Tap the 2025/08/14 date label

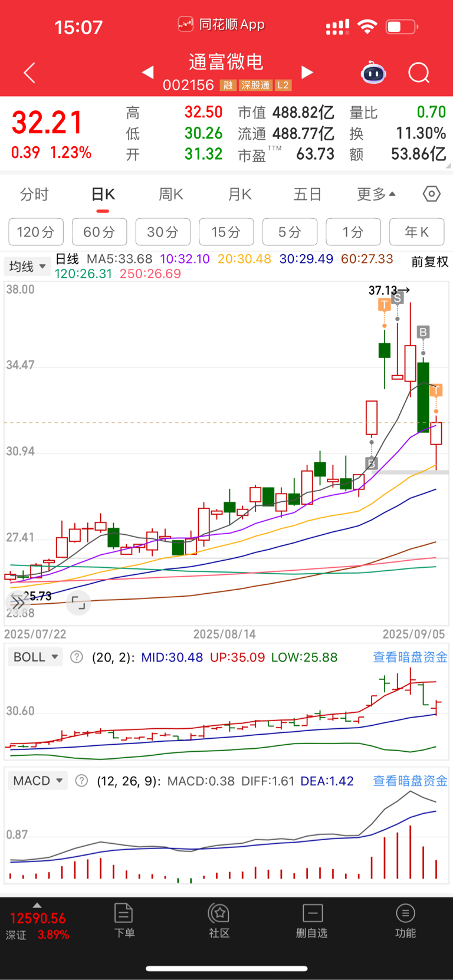(225, 634)
